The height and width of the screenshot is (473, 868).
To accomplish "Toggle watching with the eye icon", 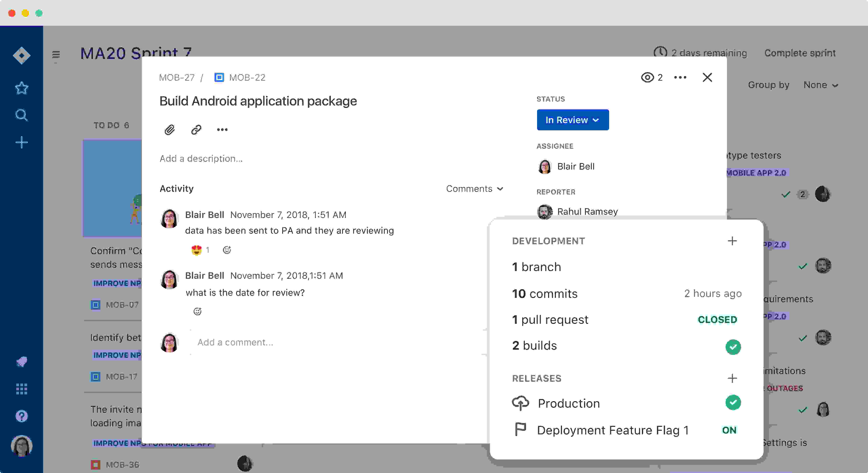I will coord(647,77).
